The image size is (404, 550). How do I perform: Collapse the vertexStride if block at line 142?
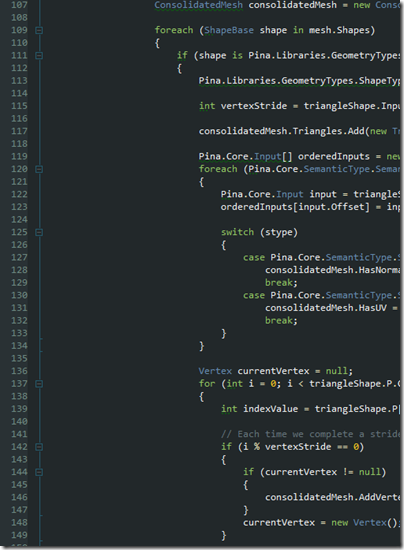point(39,447)
